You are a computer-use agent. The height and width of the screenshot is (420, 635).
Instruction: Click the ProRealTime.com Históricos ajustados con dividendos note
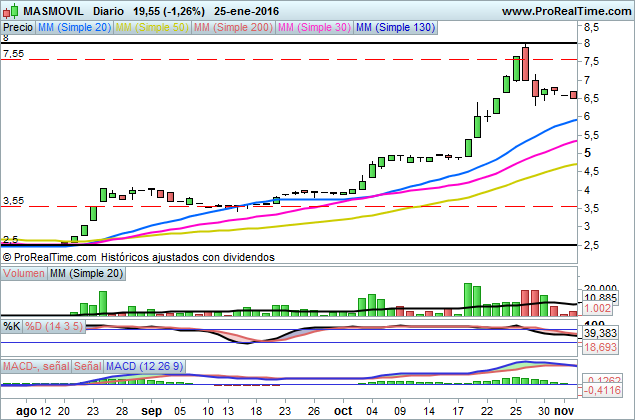139,257
